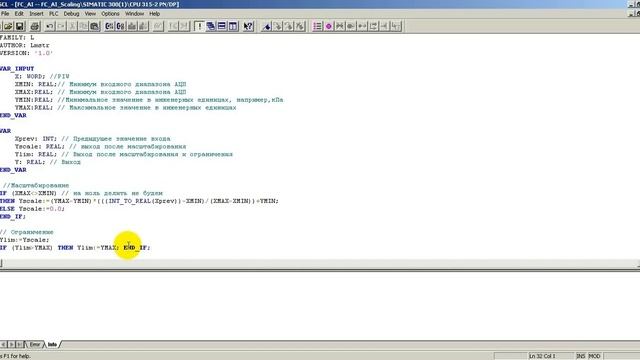Click the pink list debug icon
The width and height of the screenshot is (640, 360).
coord(317,27)
